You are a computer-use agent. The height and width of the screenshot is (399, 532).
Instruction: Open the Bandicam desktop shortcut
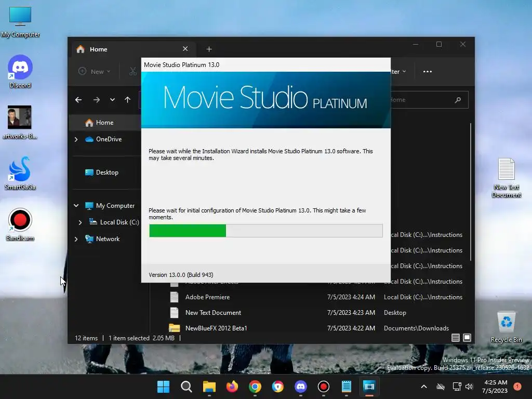20,224
